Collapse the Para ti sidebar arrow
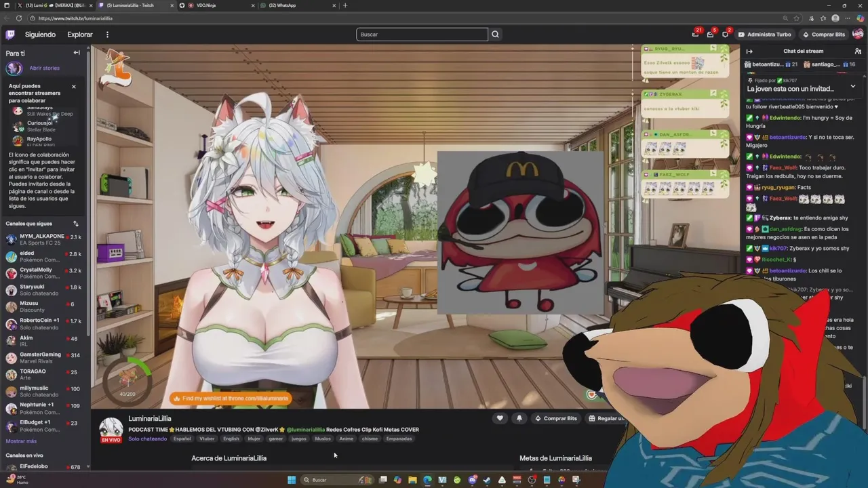 (x=77, y=53)
